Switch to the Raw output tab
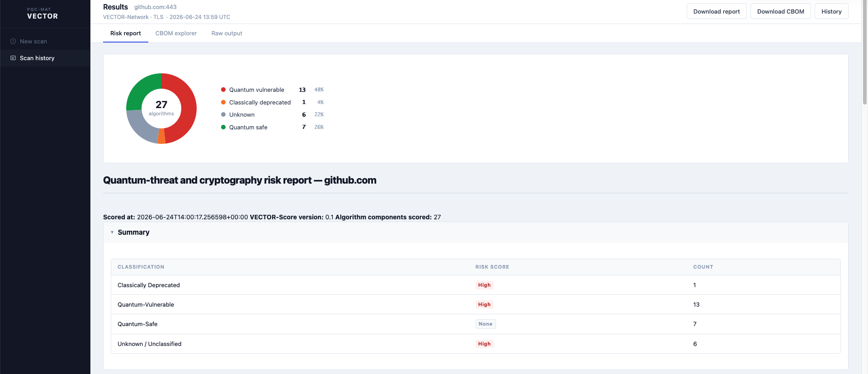The height and width of the screenshot is (374, 868). tap(227, 33)
